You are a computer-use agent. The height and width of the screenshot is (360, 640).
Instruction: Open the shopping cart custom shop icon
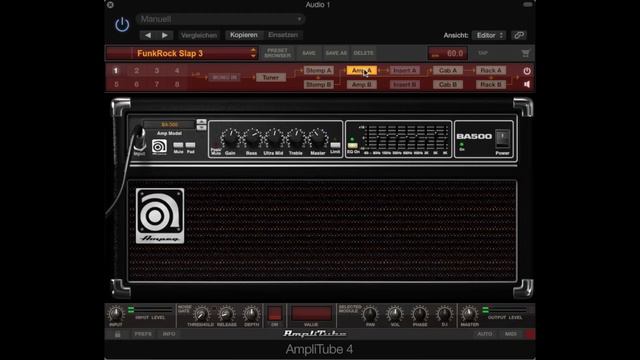[x=525, y=53]
